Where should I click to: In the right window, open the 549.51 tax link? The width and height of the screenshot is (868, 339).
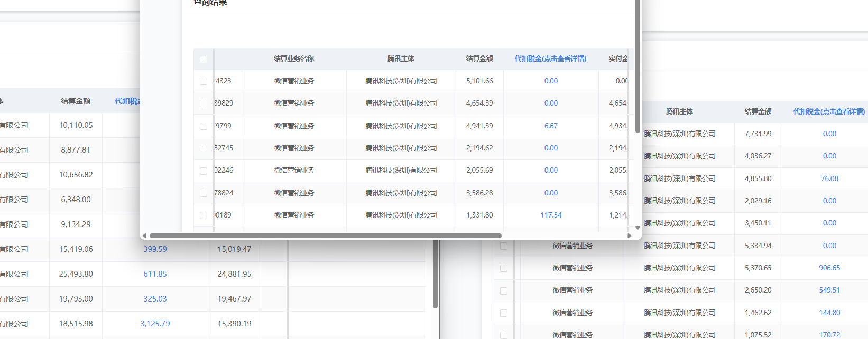coord(829,290)
